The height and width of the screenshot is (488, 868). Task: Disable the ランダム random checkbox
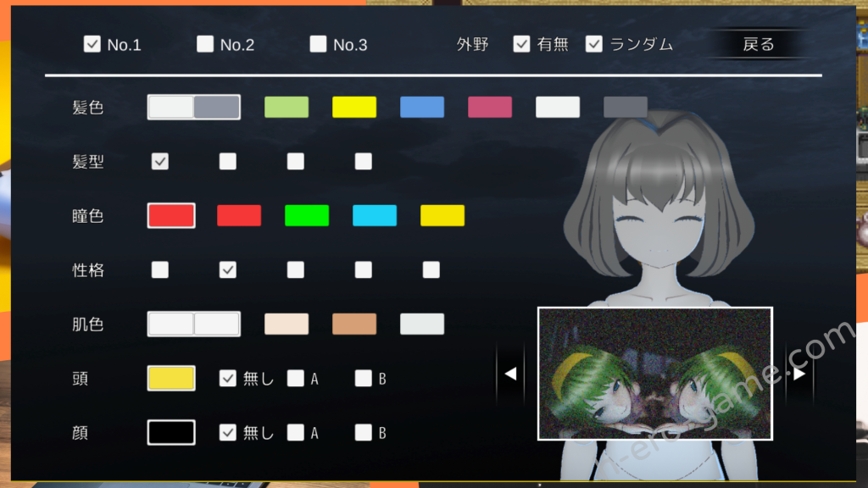[594, 43]
